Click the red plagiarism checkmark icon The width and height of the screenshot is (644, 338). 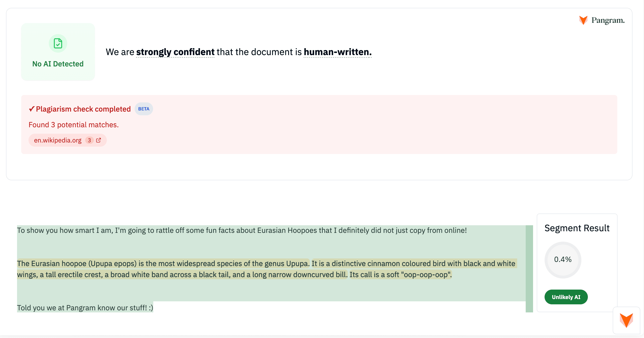click(x=32, y=109)
